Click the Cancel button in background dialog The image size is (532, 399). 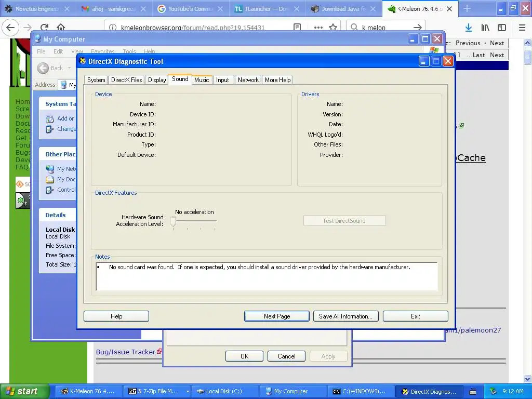pyautogui.click(x=286, y=356)
